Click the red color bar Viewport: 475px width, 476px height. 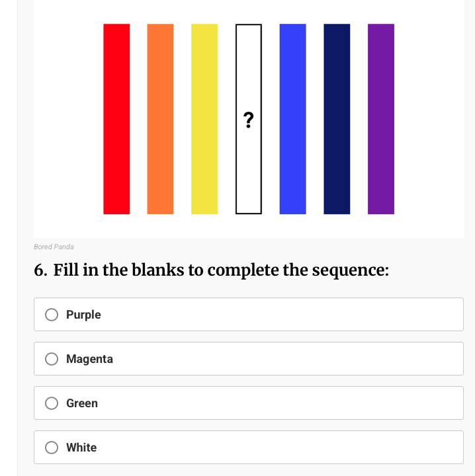click(116, 119)
